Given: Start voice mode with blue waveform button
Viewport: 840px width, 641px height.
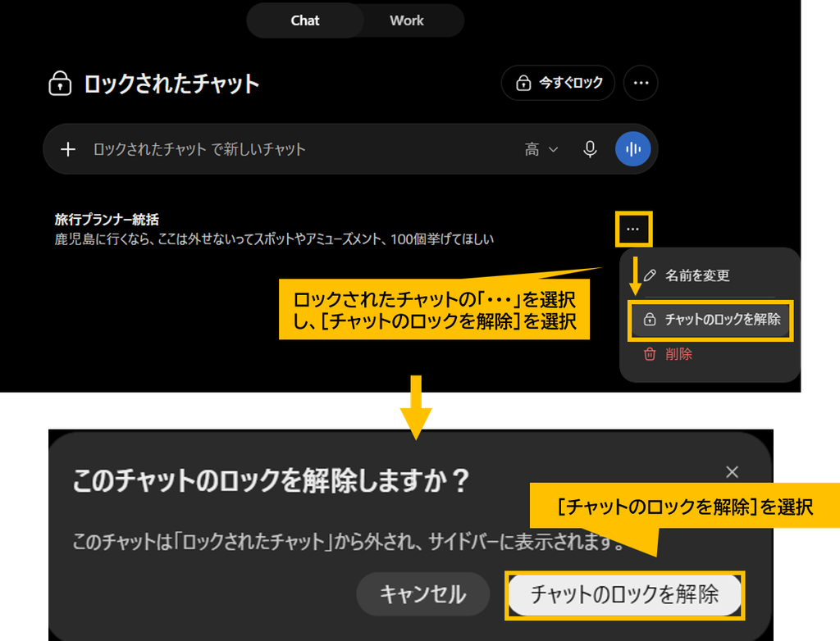Looking at the screenshot, I should 632,149.
